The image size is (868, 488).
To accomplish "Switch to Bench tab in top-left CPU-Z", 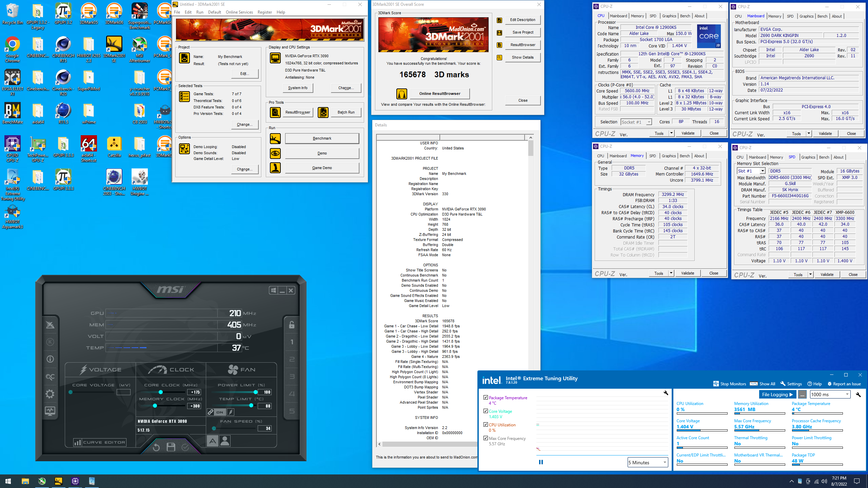I will pos(685,16).
